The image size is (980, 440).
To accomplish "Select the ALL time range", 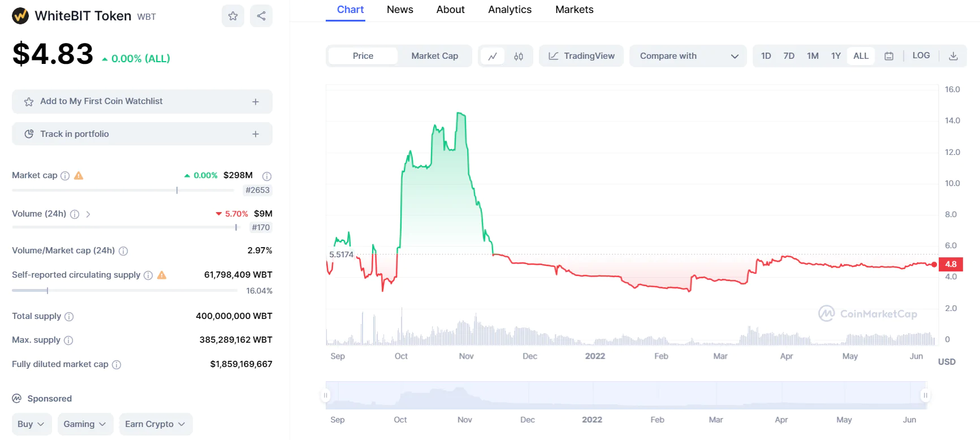I will (x=861, y=56).
